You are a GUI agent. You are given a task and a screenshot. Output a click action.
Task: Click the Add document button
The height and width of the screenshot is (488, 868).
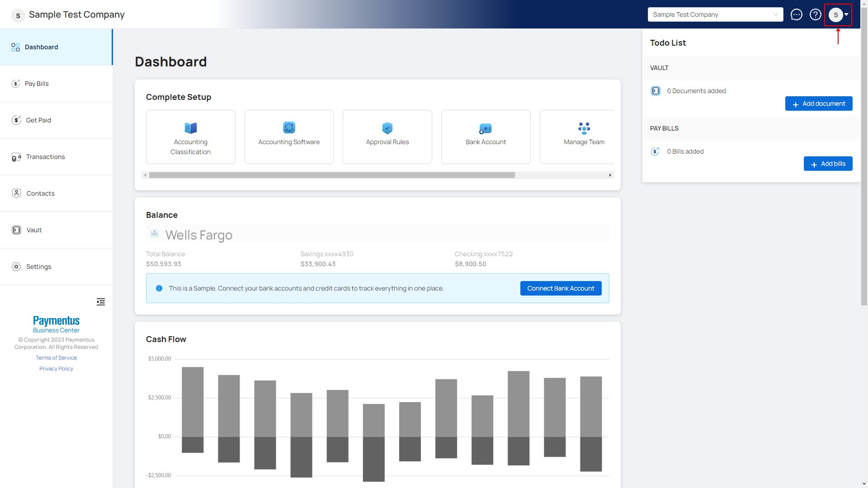(x=818, y=103)
